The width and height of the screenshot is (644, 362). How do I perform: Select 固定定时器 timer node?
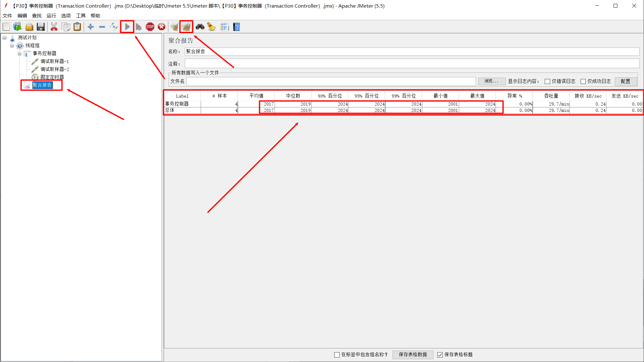(52, 77)
